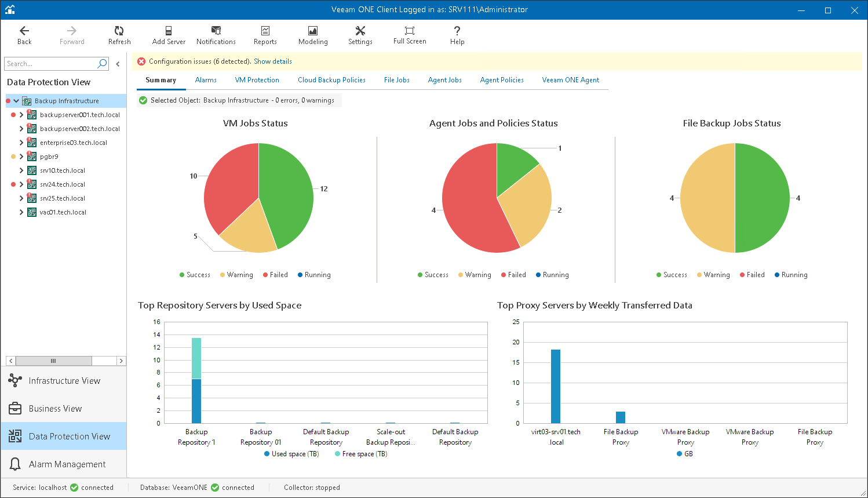Click the Data Protection View icon

pyautogui.click(x=15, y=437)
